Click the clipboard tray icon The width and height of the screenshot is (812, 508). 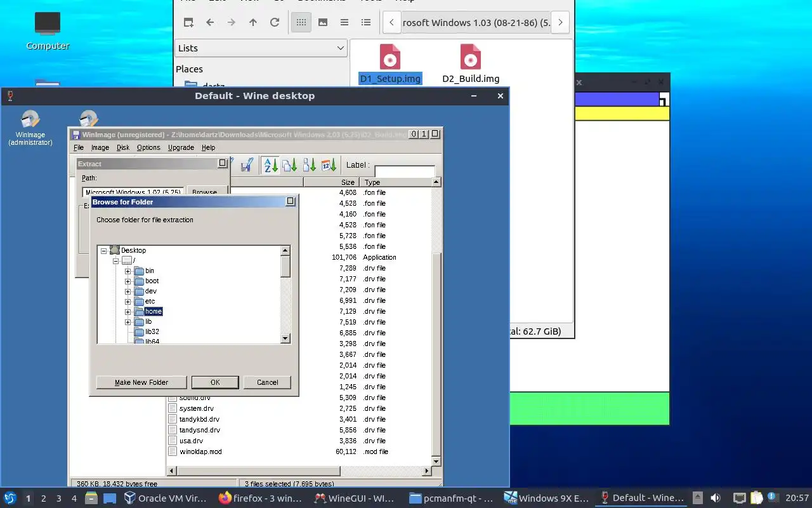[x=756, y=498]
